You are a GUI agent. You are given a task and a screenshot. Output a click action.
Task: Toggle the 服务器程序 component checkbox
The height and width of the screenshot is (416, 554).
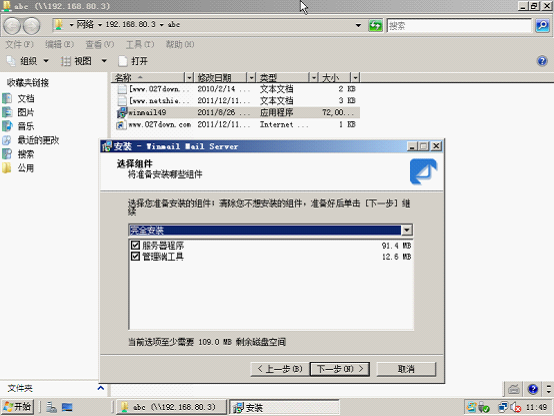135,245
